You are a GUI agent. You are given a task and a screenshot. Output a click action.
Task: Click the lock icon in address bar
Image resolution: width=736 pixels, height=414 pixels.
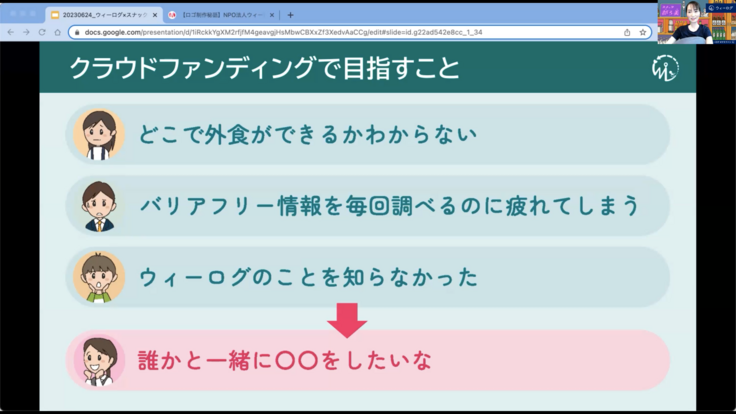(x=77, y=32)
